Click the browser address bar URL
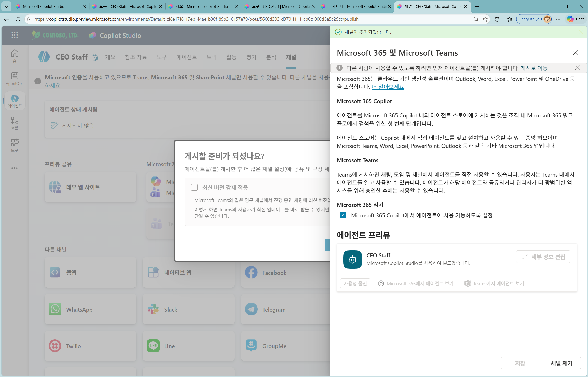The height and width of the screenshot is (377, 588). 197,19
